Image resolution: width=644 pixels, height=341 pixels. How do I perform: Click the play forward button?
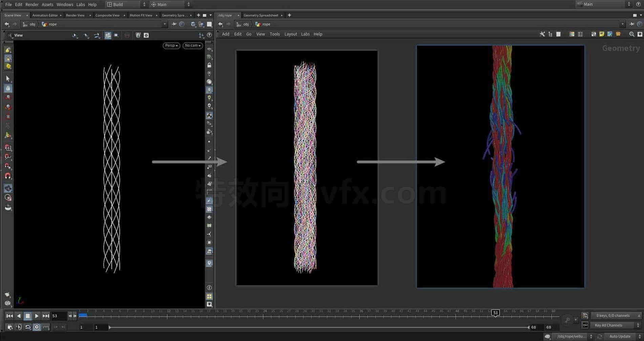pos(37,316)
